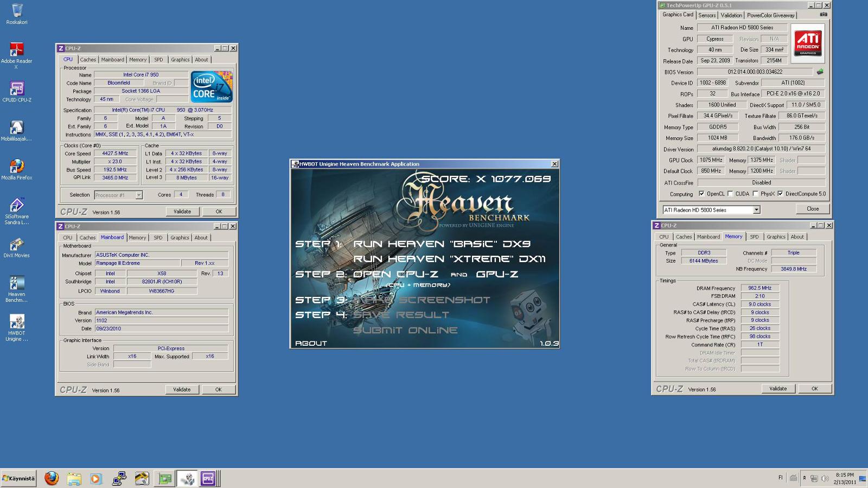Viewport: 868px width, 488px height.
Task: Run Heaven "Xtreme" DX11 benchmark
Action: (449, 259)
